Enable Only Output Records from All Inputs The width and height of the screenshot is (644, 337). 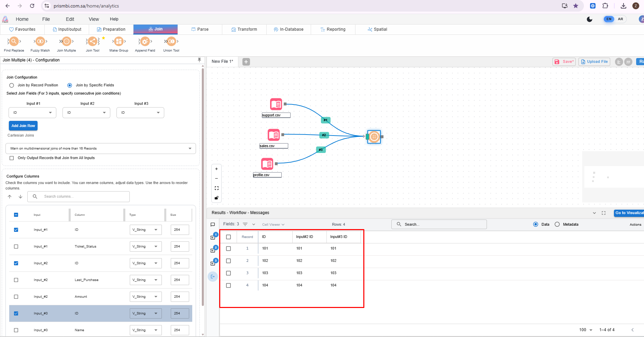pyautogui.click(x=12, y=158)
